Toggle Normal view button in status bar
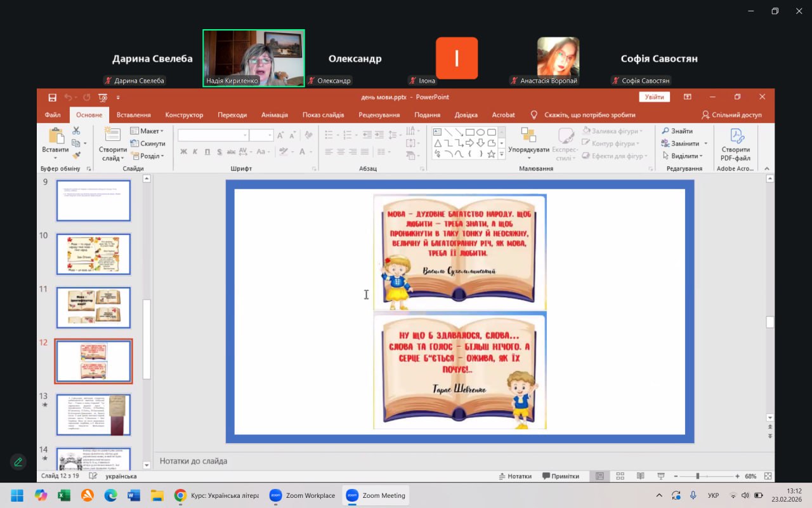 [x=599, y=476]
